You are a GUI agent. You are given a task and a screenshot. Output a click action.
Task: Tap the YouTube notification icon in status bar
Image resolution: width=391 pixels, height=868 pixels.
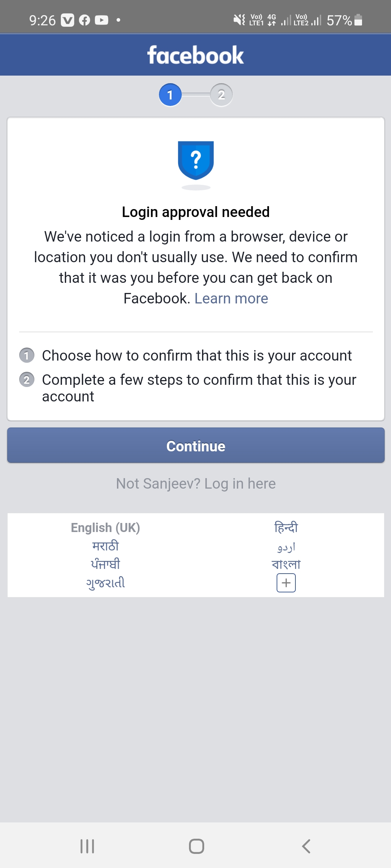click(102, 20)
